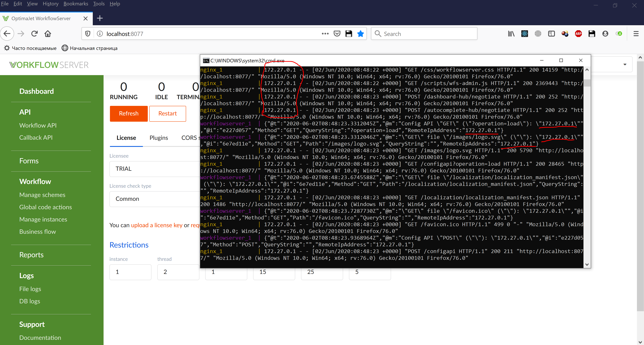Open DB logs in sidebar

point(29,301)
